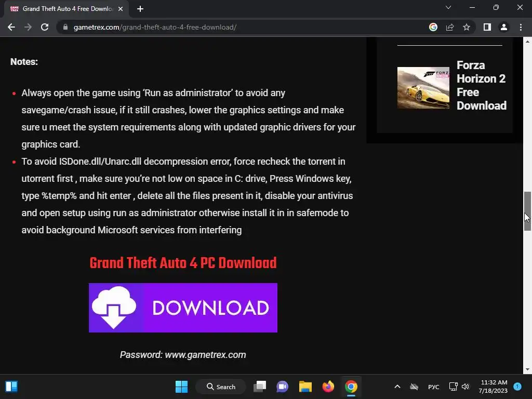Click the Chrome taskbar icon
532x399 pixels.
[x=351, y=387]
